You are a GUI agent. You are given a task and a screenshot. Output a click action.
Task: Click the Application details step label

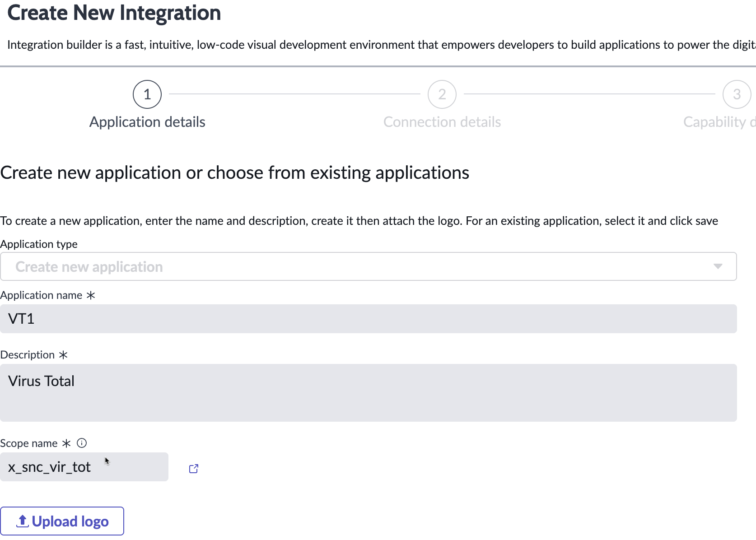click(x=147, y=122)
